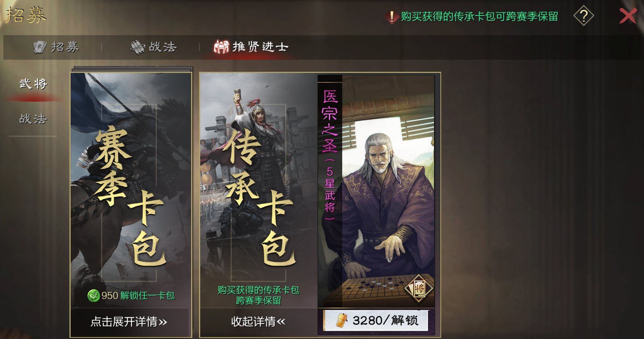The width and height of the screenshot is (644, 339).
Task: Collapse details with 收起详情 button
Action: click(258, 322)
